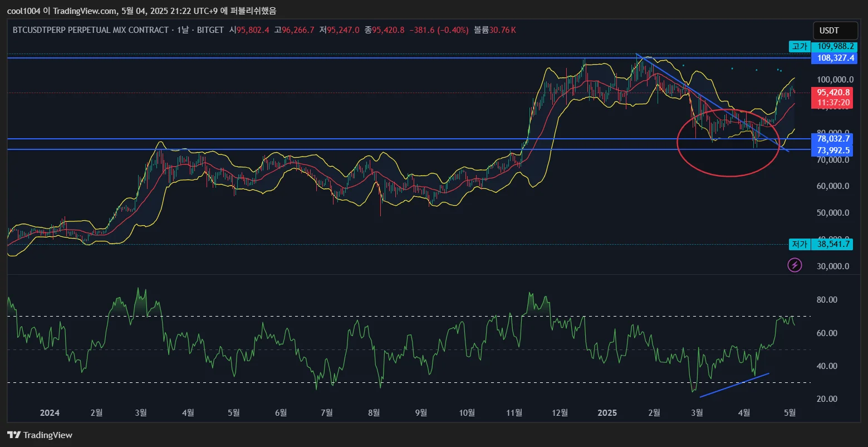Select the 78,032.7 blue price label
Viewport: 868px width, 447px height.
click(x=833, y=139)
